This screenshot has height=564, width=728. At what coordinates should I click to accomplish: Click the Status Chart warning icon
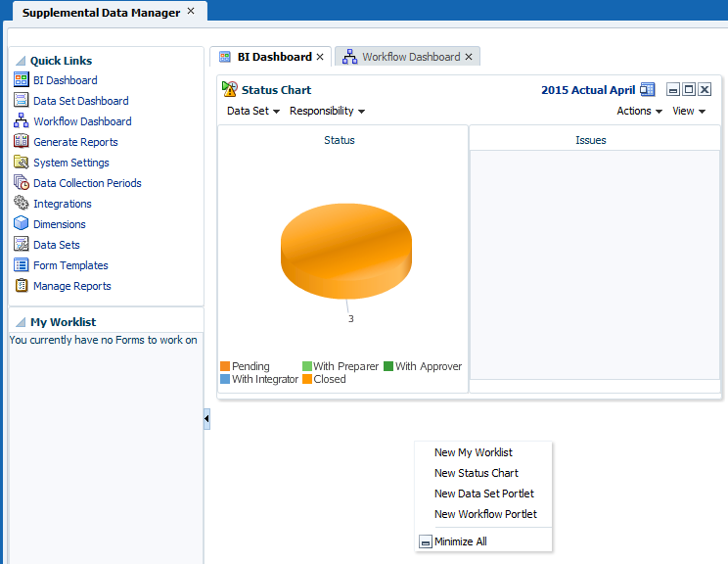[x=229, y=89]
